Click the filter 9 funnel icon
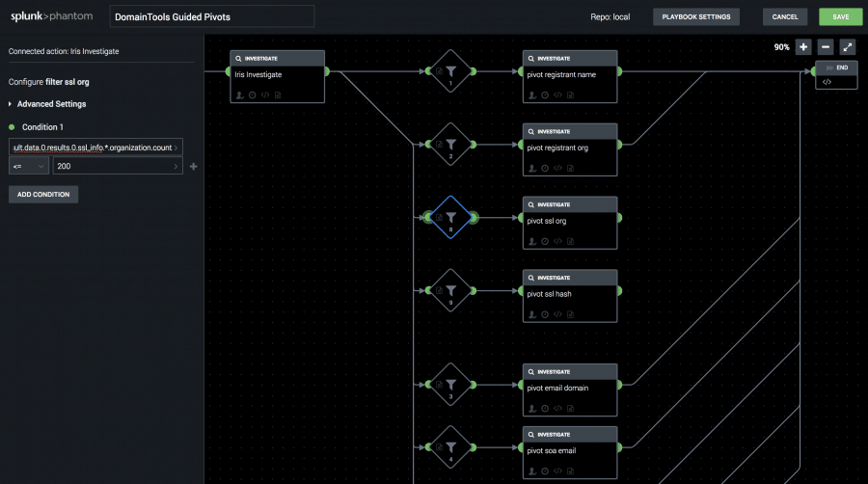The image size is (868, 484). click(x=451, y=290)
